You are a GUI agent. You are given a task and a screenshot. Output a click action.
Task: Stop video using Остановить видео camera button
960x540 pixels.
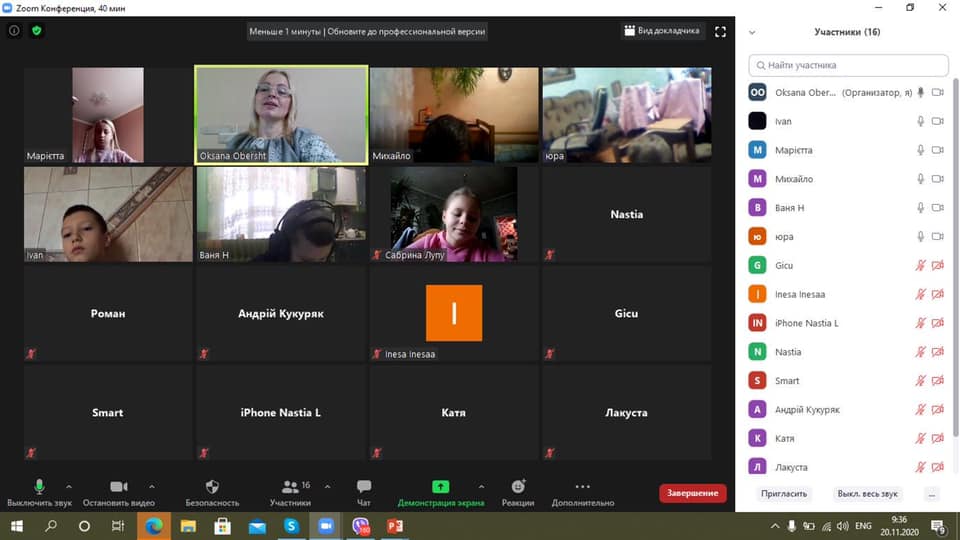(119, 487)
